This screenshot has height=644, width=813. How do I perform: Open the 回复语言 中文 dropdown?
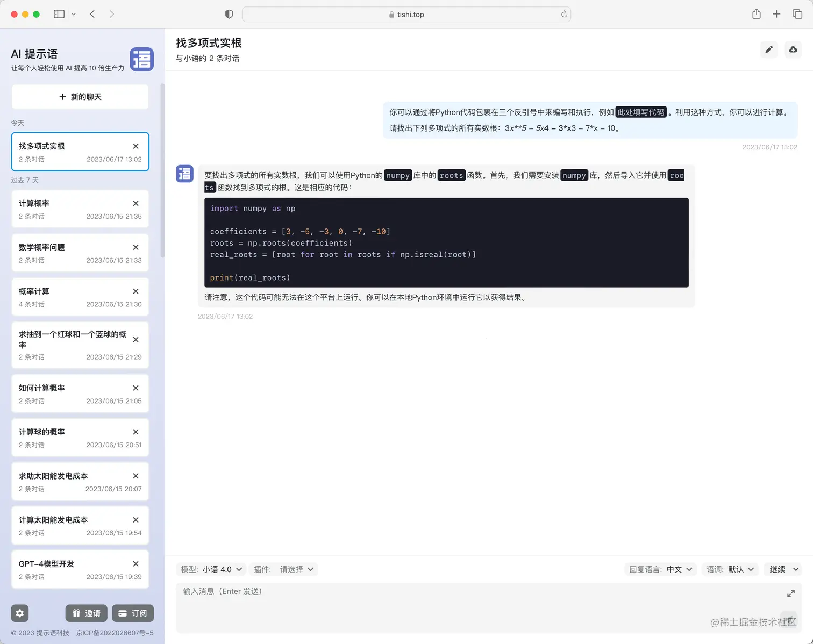[661, 569]
